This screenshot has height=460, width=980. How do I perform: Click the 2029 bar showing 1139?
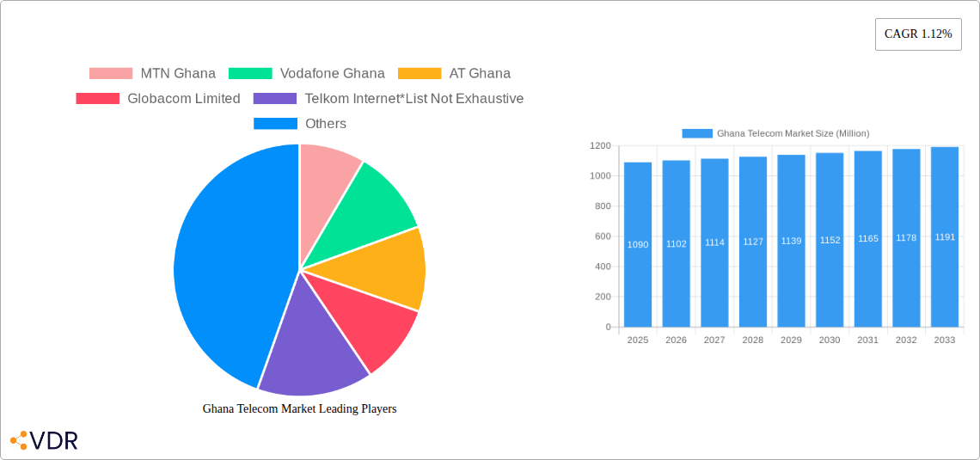[791, 241]
